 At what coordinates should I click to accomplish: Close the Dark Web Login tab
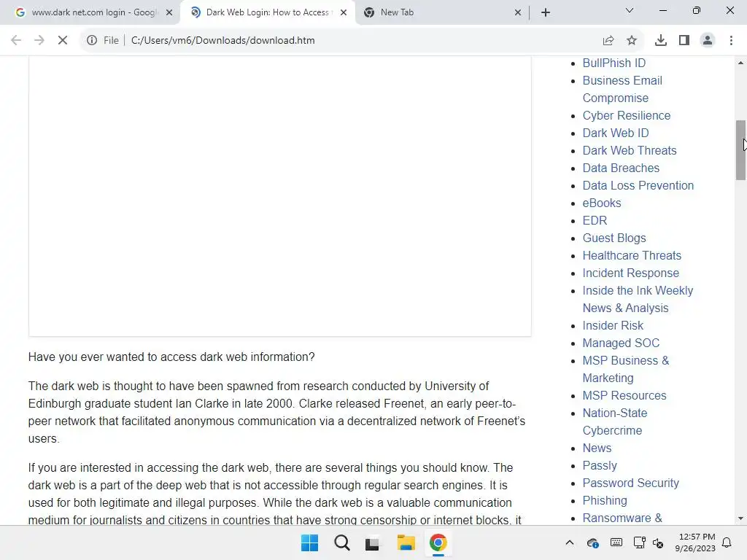click(x=344, y=12)
